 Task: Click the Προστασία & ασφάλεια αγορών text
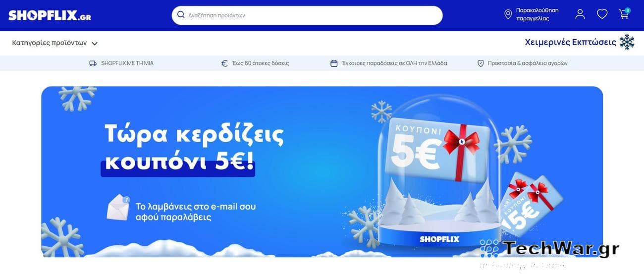(528, 63)
